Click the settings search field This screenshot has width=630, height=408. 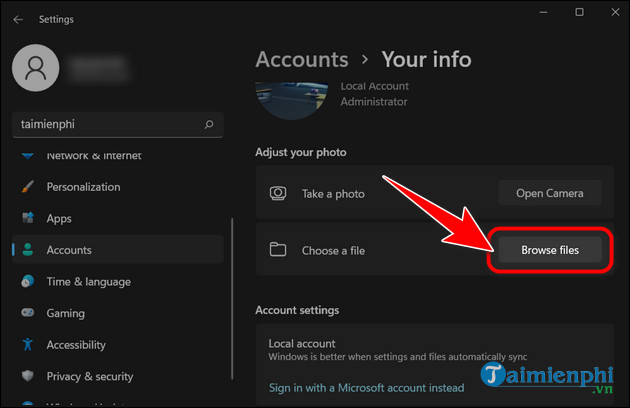point(118,125)
